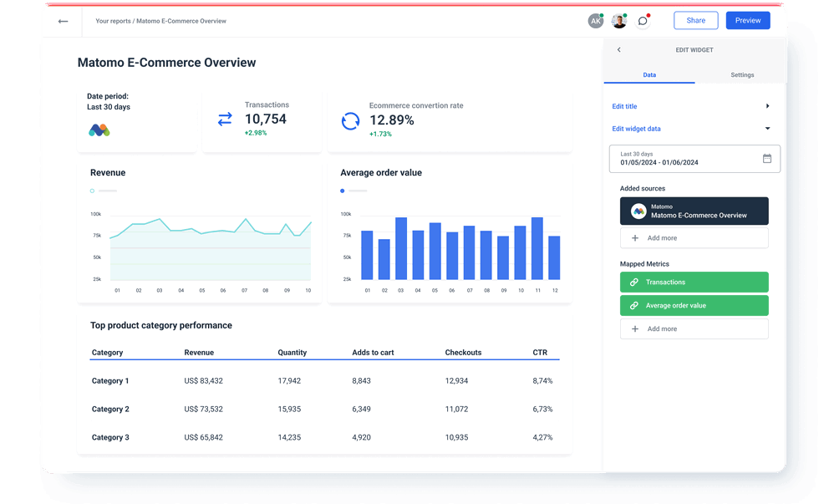829x504 pixels.
Task: Open the chat bubble notification icon
Action: tap(643, 20)
